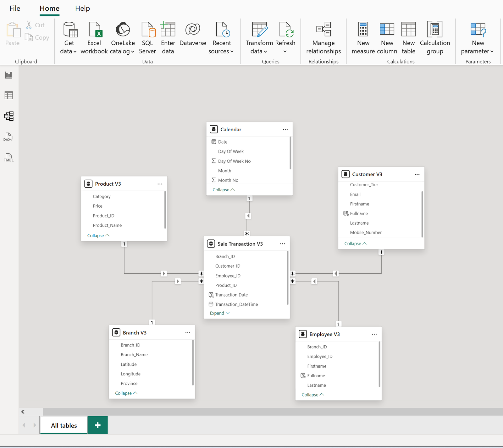The height and width of the screenshot is (448, 503).
Task: Open Dataverse connector
Action: (193, 34)
